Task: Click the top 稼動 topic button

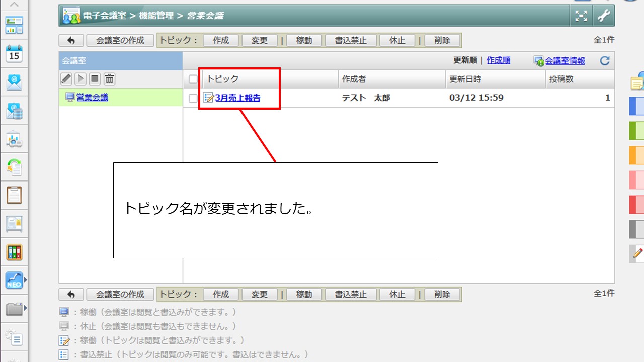Action: [304, 40]
